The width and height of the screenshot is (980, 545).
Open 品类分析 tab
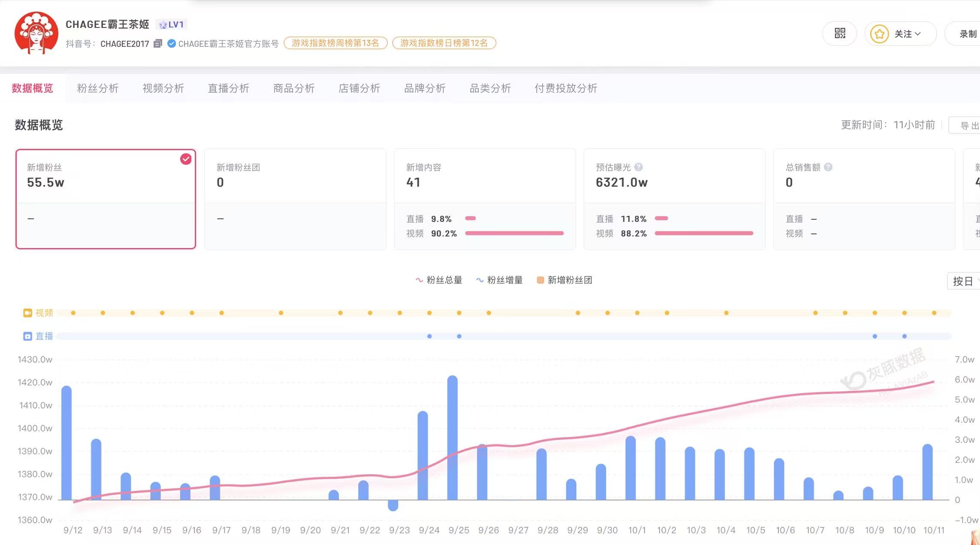(490, 88)
